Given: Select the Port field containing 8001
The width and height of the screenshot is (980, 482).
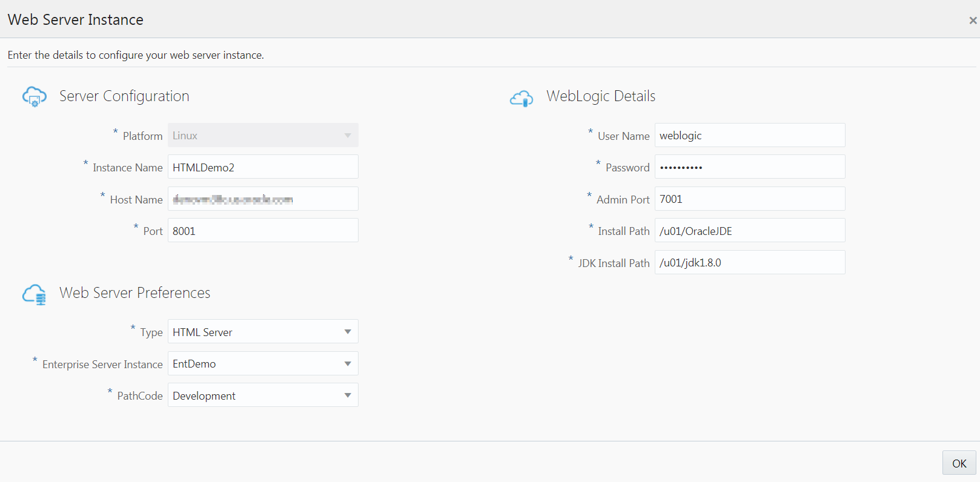Looking at the screenshot, I should [263, 231].
